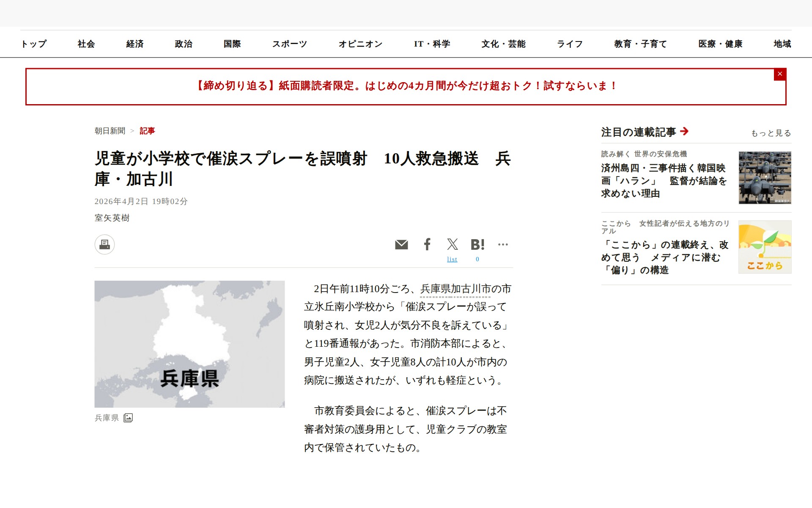Open more sharing options ellipsis

click(503, 244)
